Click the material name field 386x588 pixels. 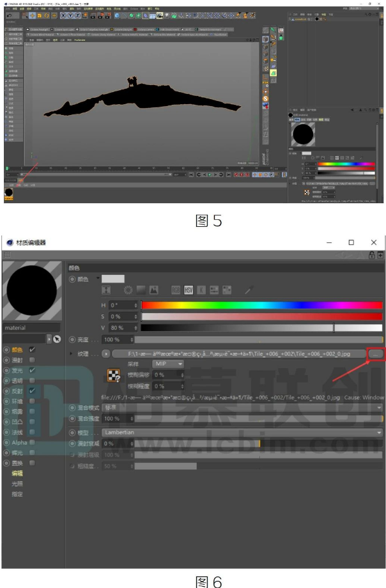coord(31,328)
